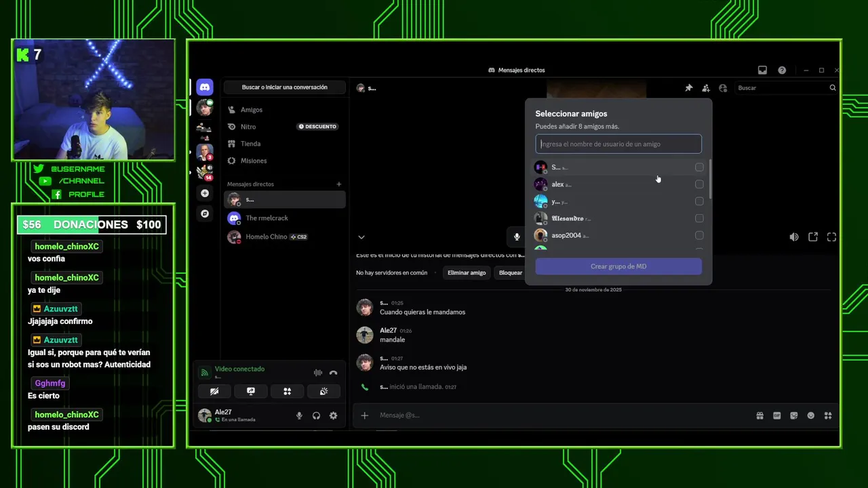
Task: Click the plus attachment icon in message box
Action: pyautogui.click(x=364, y=415)
